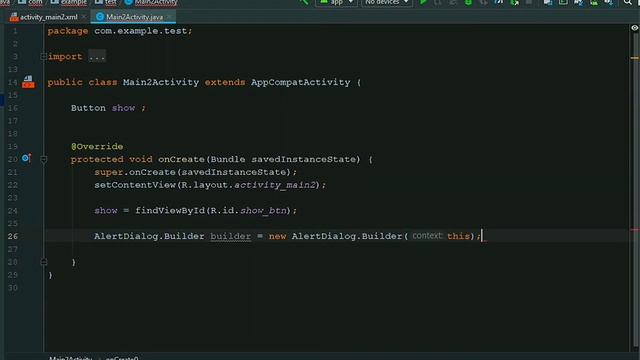640x360 pixels.
Task: Click the @Override annotation
Action: pyautogui.click(x=97, y=146)
